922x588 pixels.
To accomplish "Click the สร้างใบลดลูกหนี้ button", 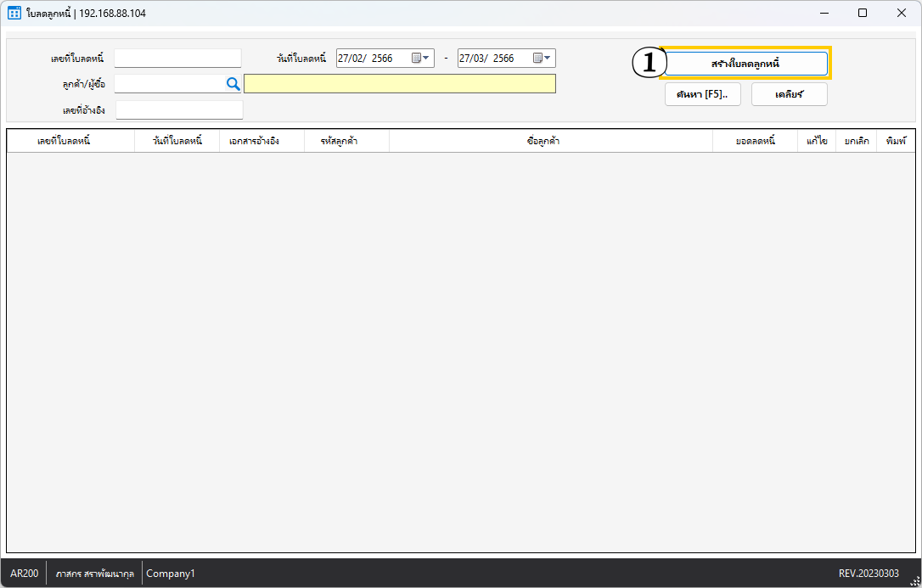I will click(745, 64).
